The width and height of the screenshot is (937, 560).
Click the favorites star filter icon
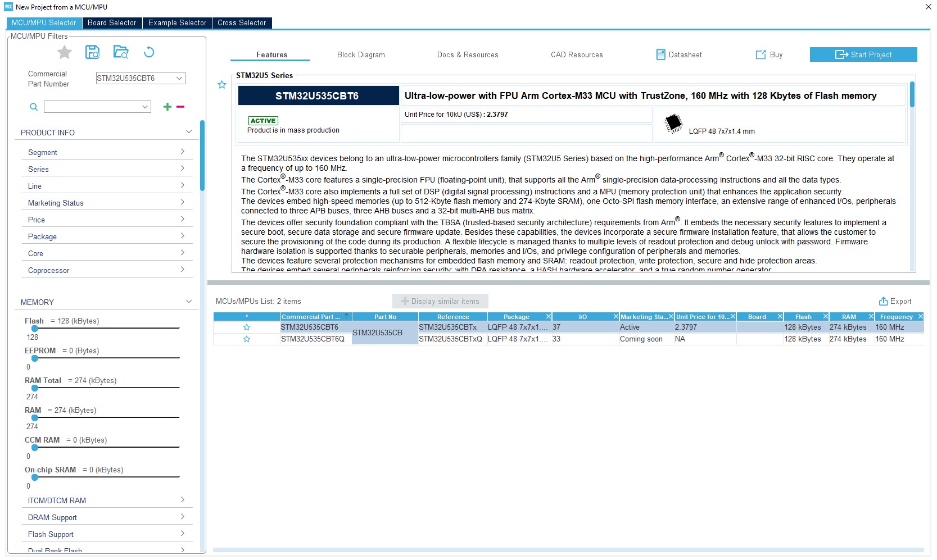click(65, 52)
